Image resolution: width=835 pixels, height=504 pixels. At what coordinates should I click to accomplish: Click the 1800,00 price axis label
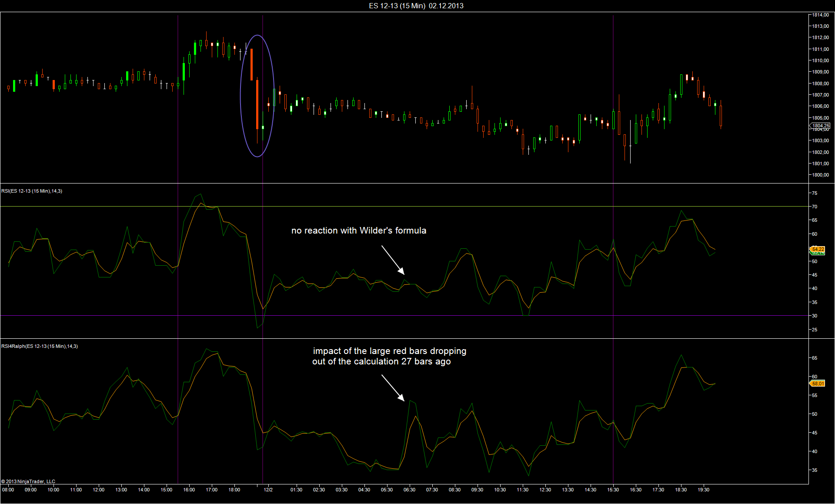tap(820, 175)
